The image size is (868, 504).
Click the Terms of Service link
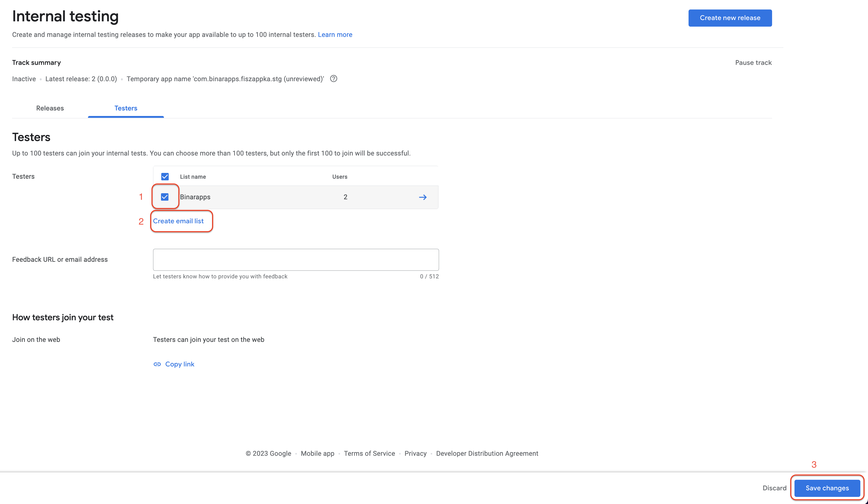pyautogui.click(x=369, y=454)
